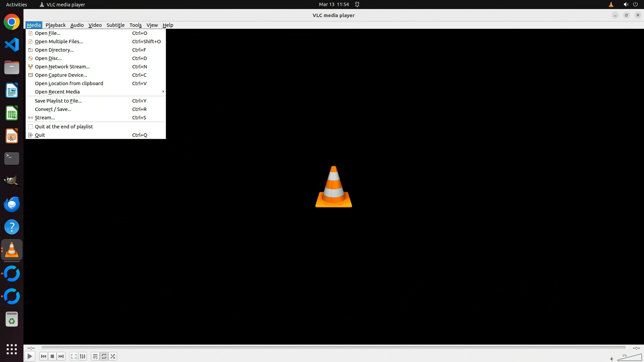Click the VLC cone tray icon

coord(611,4)
